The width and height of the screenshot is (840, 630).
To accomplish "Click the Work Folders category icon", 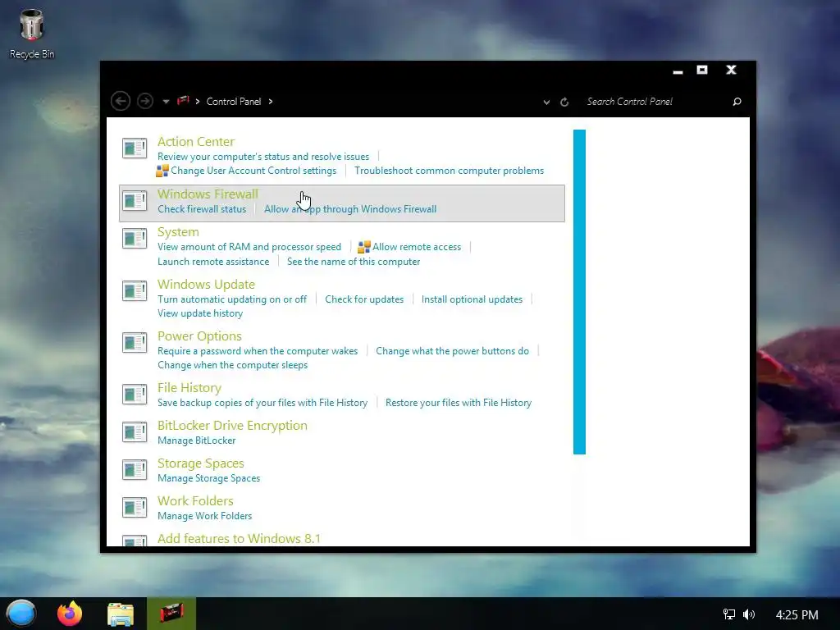I will 135,507.
